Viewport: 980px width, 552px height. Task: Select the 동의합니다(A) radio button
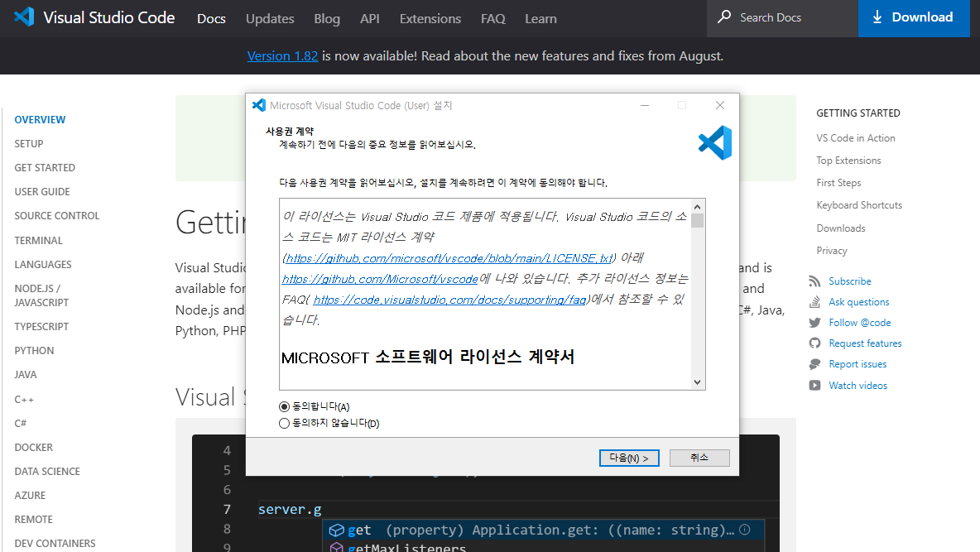pyautogui.click(x=285, y=406)
